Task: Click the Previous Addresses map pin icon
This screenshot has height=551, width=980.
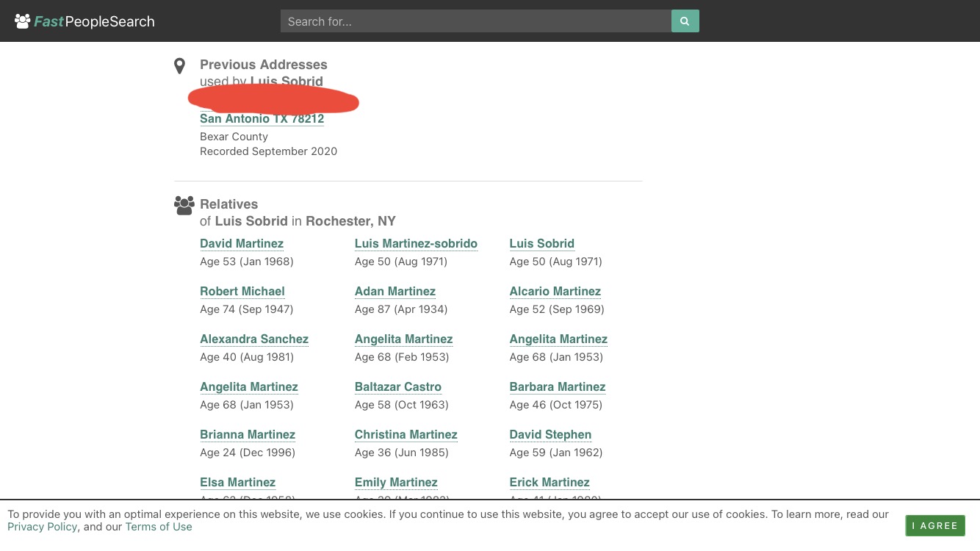Action: click(x=179, y=66)
